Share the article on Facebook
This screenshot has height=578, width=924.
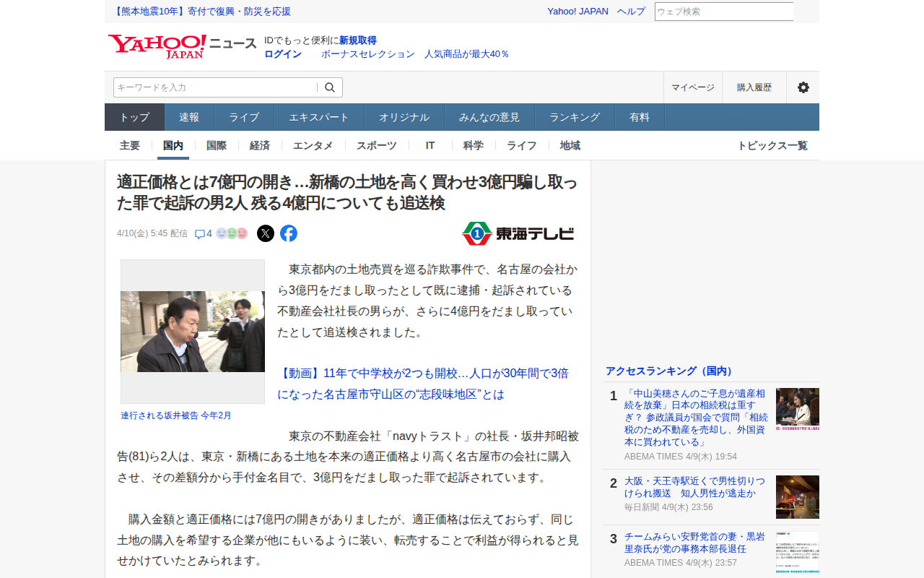pyautogui.click(x=289, y=233)
